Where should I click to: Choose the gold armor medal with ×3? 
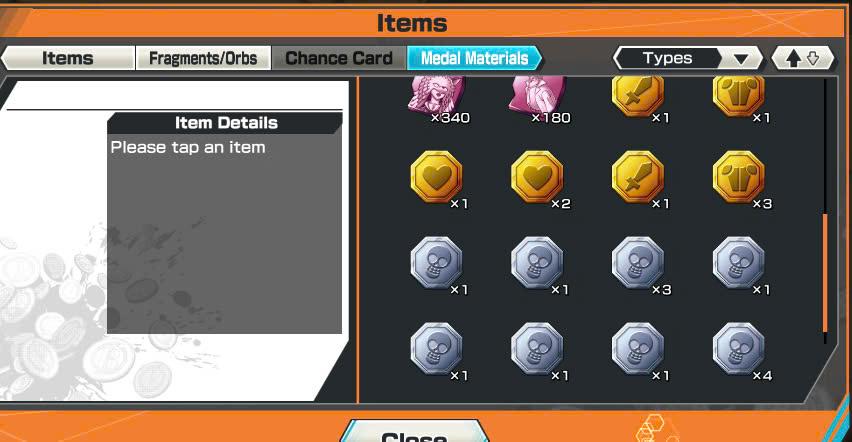[738, 177]
